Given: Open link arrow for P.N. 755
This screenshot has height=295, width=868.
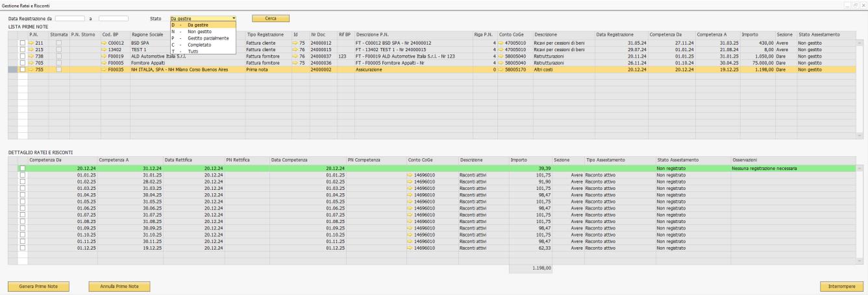Looking at the screenshot, I should (x=31, y=69).
